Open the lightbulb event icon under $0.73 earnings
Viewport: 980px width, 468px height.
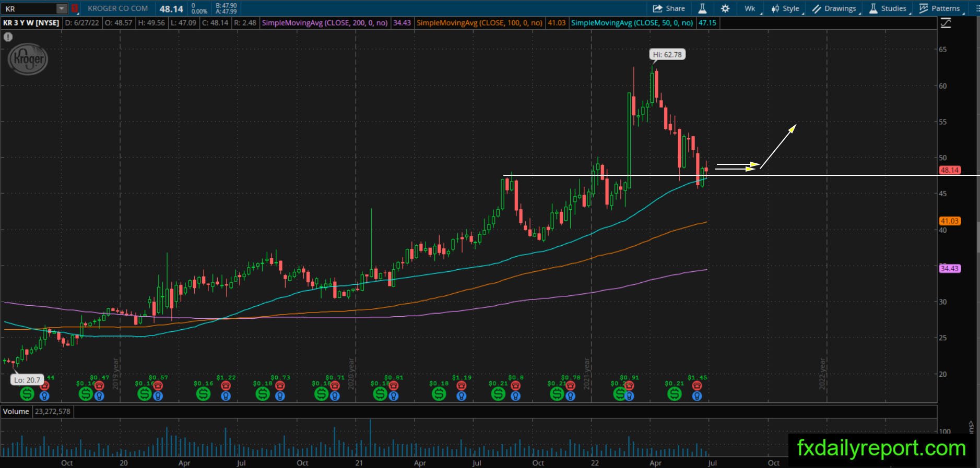pyautogui.click(x=280, y=396)
